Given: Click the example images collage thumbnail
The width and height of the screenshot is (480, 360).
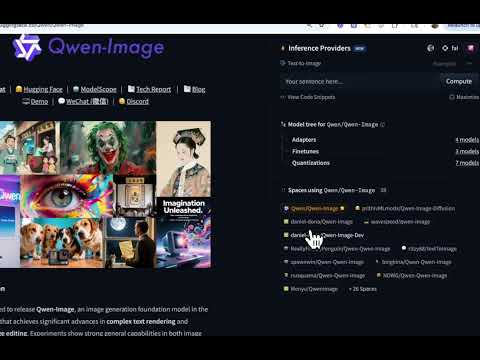Looking at the screenshot, I should (105, 194).
